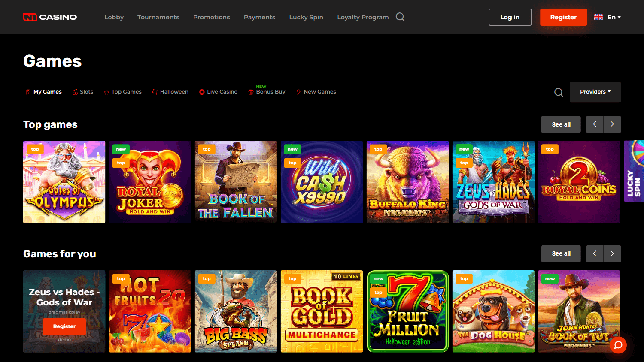Image resolution: width=644 pixels, height=362 pixels.
Task: Open the live chat bubble icon
Action: (x=618, y=345)
